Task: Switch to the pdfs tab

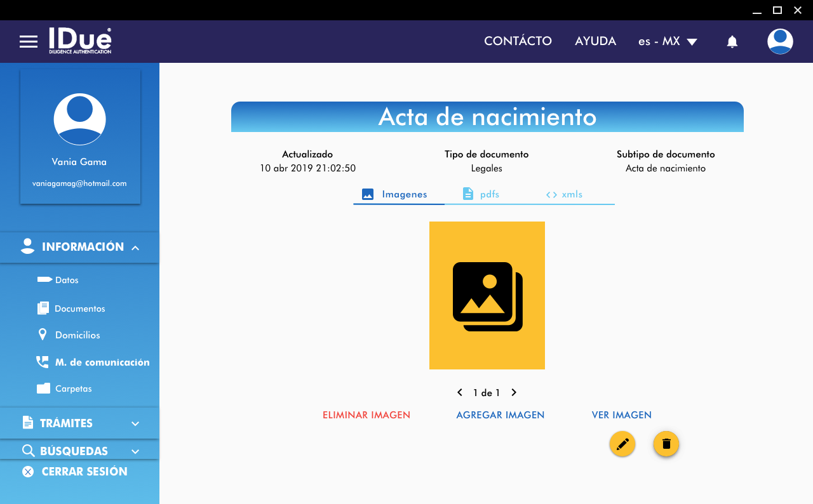Action: pos(481,194)
